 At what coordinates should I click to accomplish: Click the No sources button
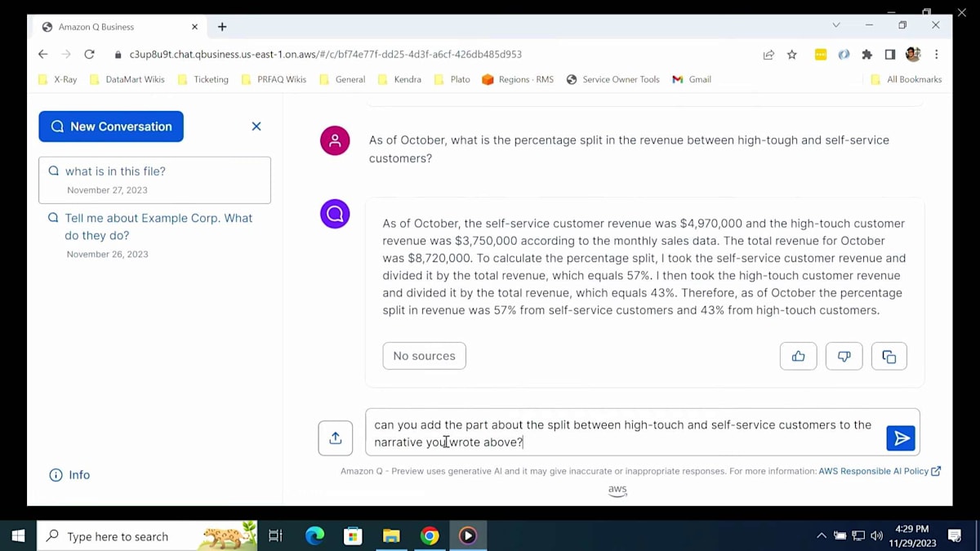(424, 356)
